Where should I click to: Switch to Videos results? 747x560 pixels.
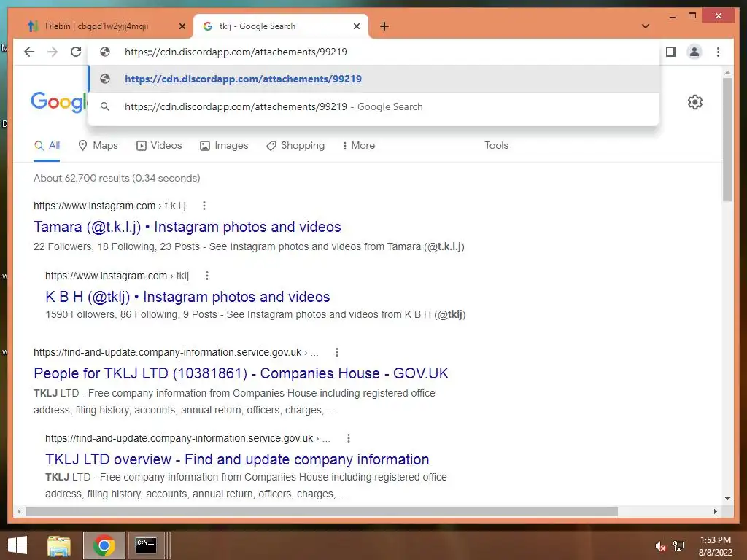click(x=159, y=146)
